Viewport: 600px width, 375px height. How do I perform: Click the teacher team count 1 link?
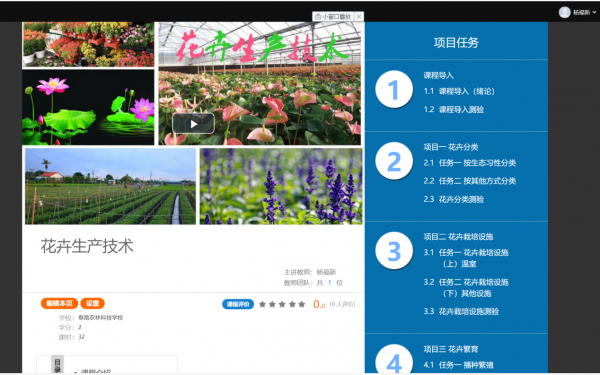329,283
